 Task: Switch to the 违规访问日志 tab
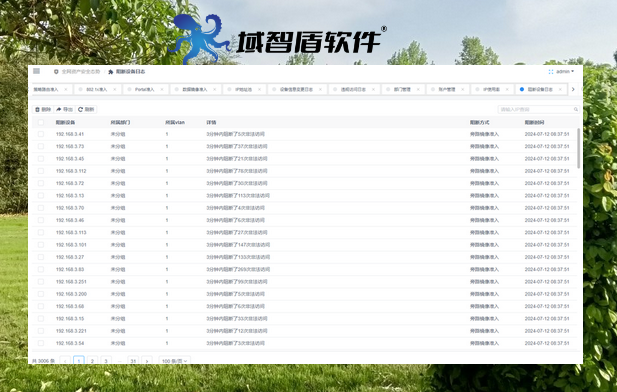(353, 89)
